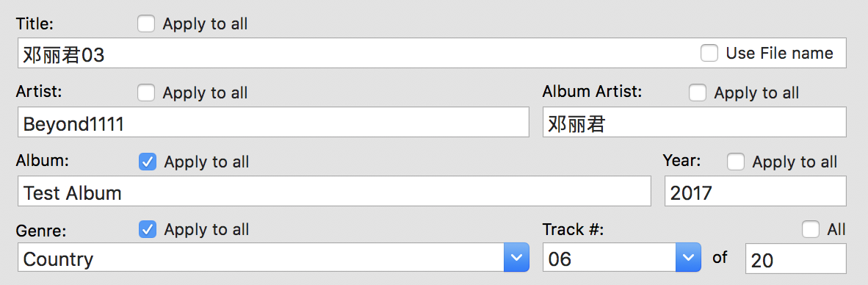Focus the Year field showing 2017
The width and height of the screenshot is (868, 285).
pos(756,191)
